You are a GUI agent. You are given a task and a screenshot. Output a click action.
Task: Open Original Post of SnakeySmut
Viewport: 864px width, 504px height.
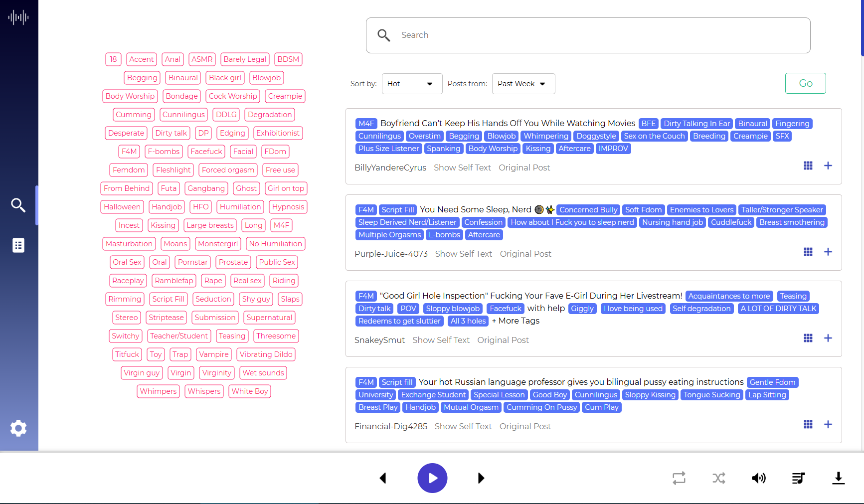coord(503,340)
